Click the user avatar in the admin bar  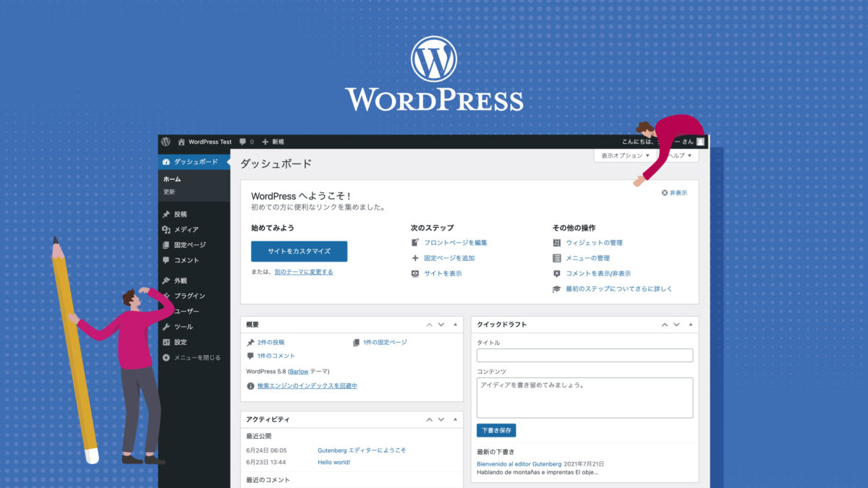[700, 142]
